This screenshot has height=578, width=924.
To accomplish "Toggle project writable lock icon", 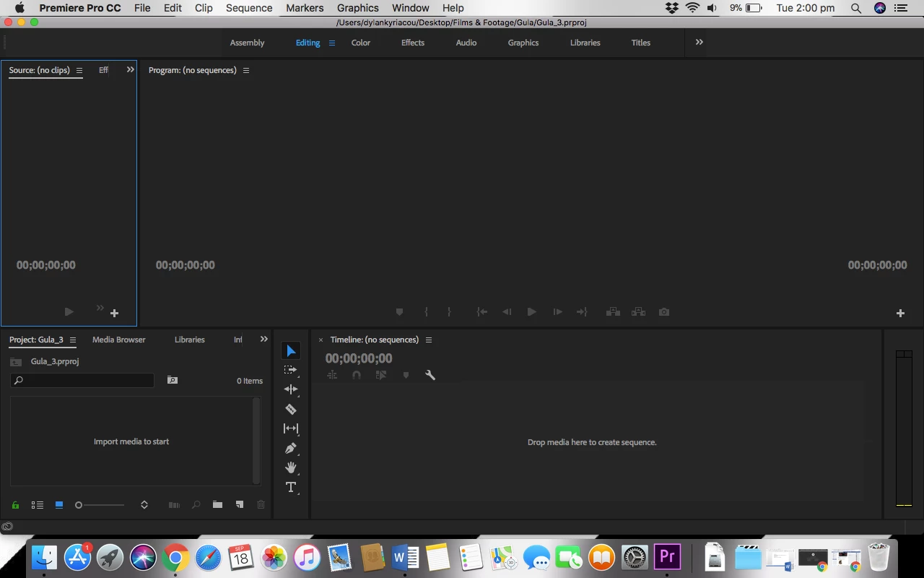I will (15, 505).
